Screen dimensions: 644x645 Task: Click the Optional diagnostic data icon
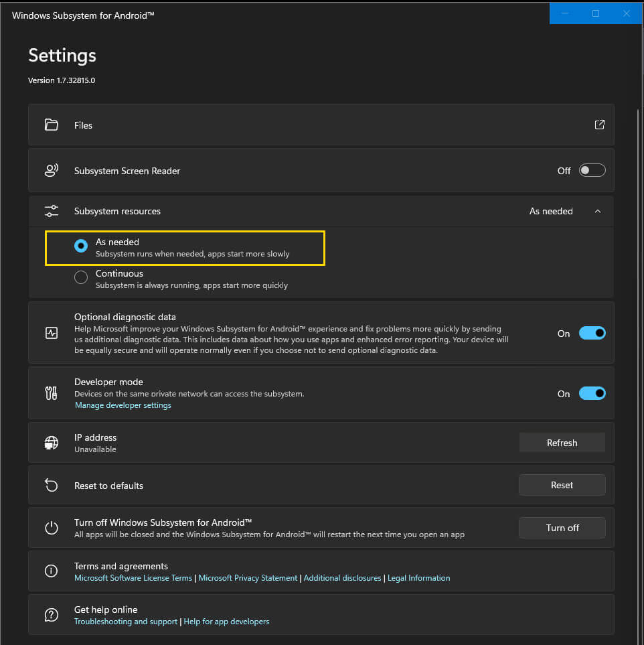[x=52, y=333]
